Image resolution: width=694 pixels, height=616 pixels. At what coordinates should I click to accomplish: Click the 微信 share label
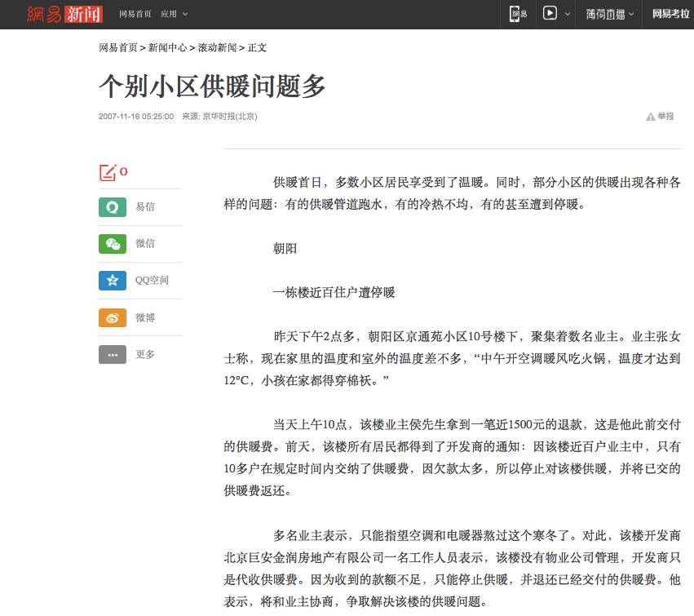(x=145, y=244)
